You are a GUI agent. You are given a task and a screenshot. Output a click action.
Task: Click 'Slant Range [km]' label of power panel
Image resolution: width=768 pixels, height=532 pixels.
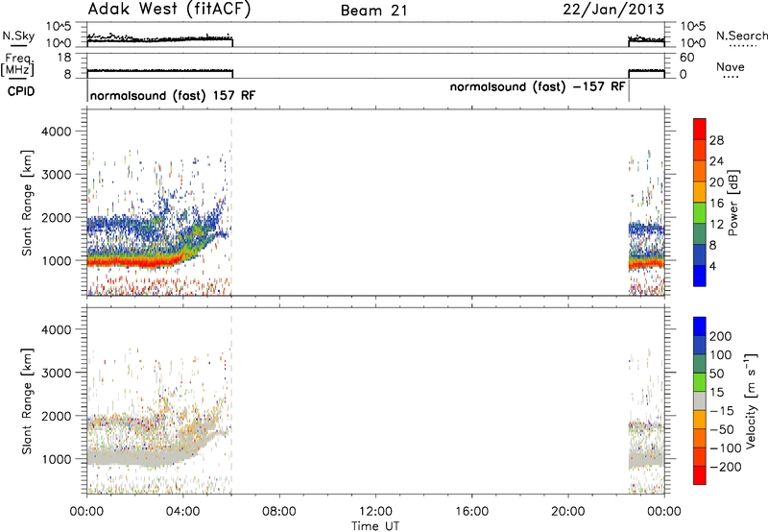point(28,203)
